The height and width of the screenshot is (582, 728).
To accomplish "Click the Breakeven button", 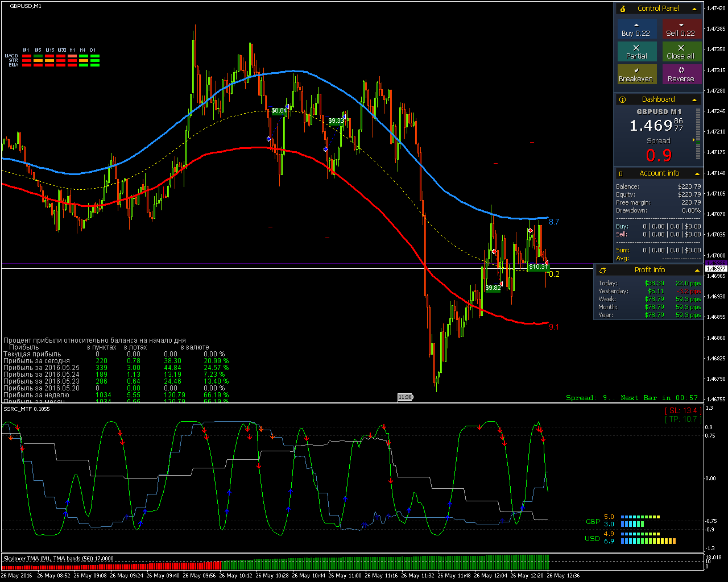I will point(637,74).
